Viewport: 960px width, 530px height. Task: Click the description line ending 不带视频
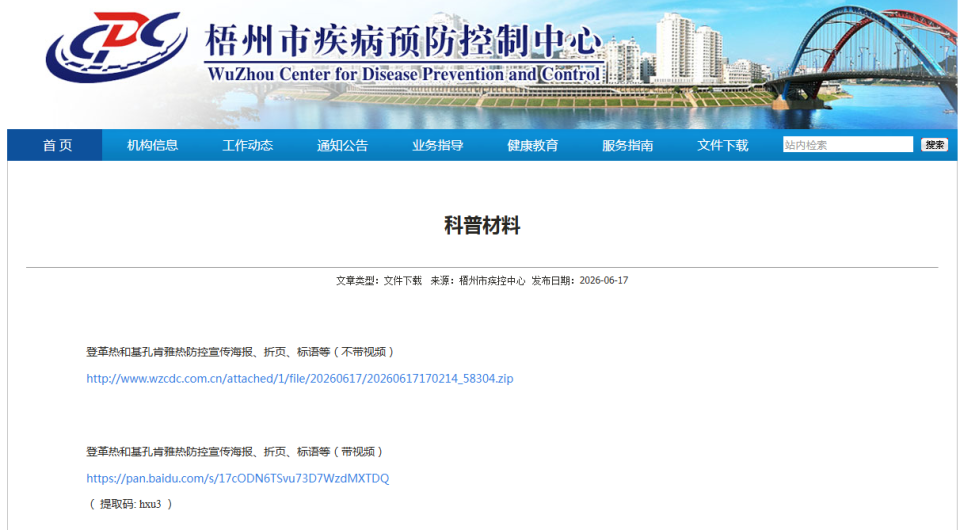[x=241, y=352]
